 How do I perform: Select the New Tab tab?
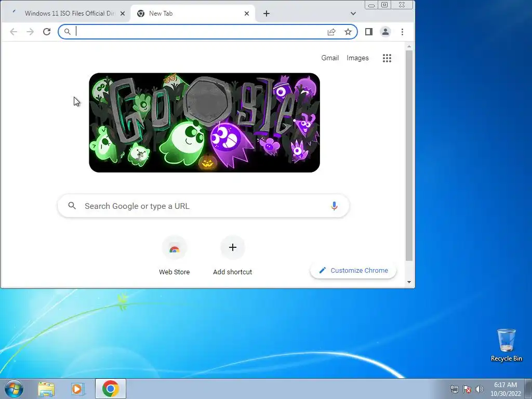pos(192,14)
